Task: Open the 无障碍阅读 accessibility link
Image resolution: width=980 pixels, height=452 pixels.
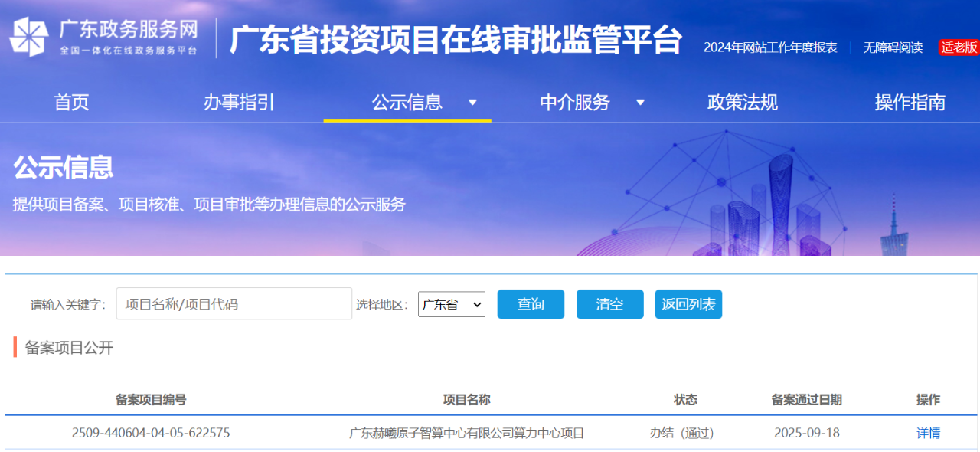Action: [x=893, y=47]
